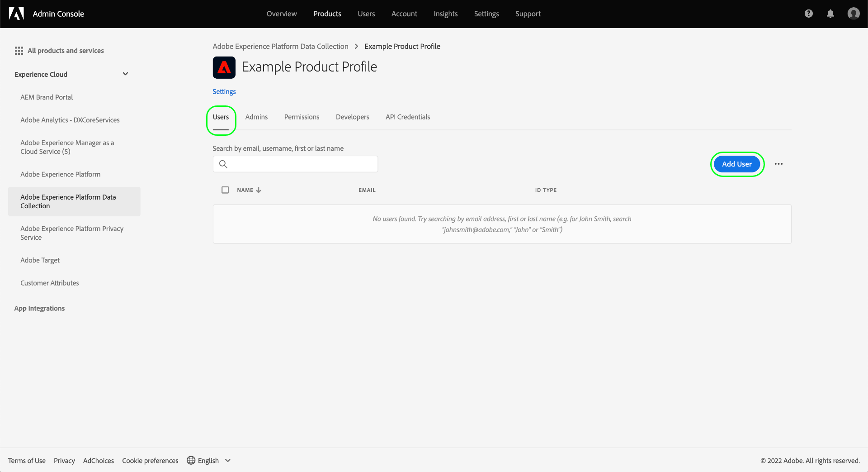
Task: Click the All products grid icon
Action: pyautogui.click(x=19, y=51)
